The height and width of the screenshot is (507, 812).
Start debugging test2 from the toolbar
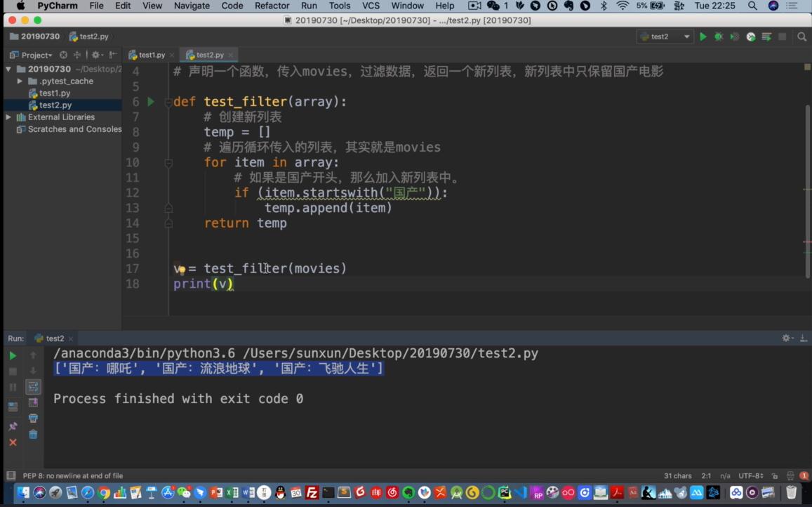click(718, 37)
